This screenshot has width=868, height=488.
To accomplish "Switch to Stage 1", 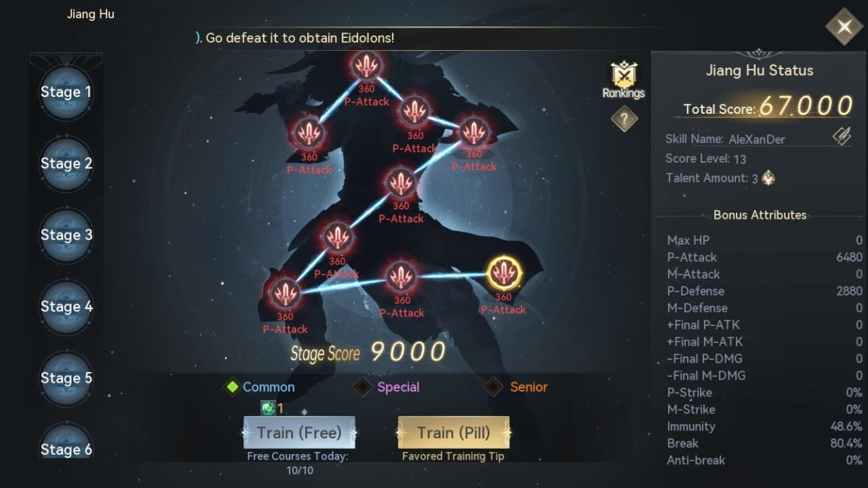I will [66, 92].
